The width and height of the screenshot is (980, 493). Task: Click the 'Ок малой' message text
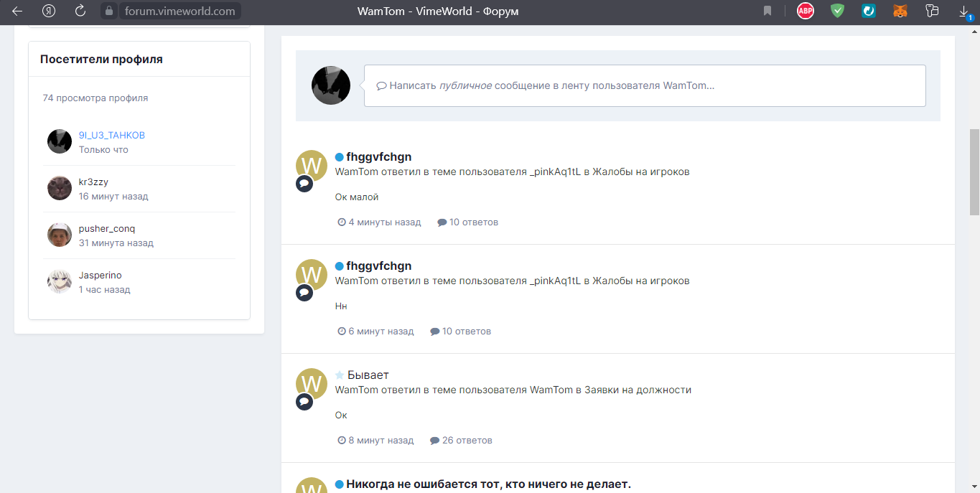[x=357, y=197]
